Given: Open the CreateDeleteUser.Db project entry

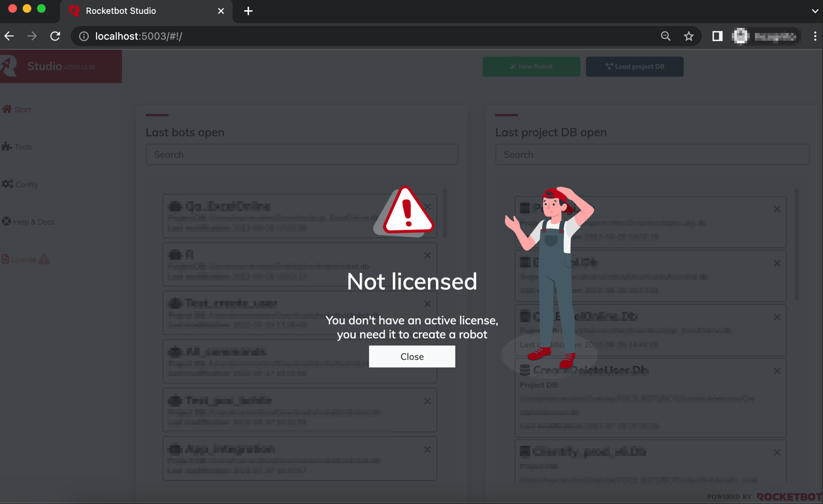Looking at the screenshot, I should (x=650, y=398).
